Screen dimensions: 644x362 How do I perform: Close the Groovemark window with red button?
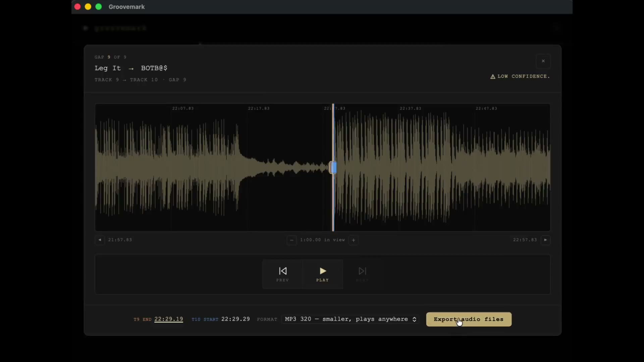coord(77,7)
